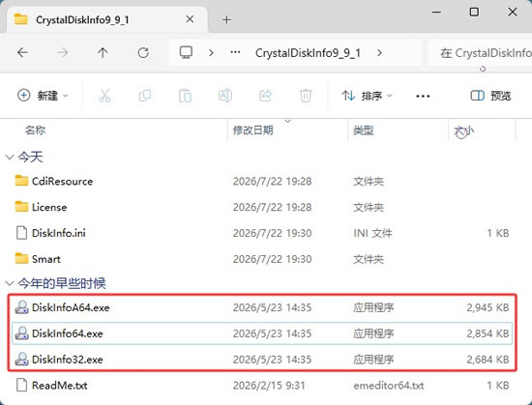
Task: Click the Delete trash can icon
Action: 306,96
